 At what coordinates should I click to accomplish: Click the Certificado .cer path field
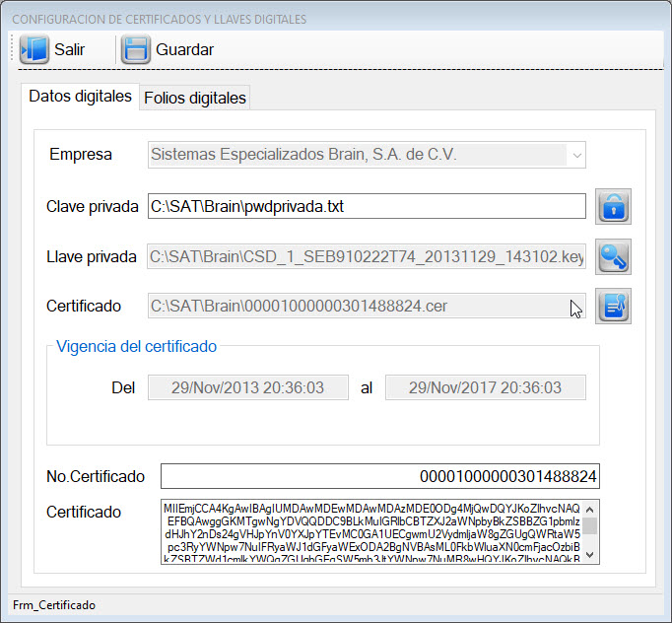click(x=367, y=306)
